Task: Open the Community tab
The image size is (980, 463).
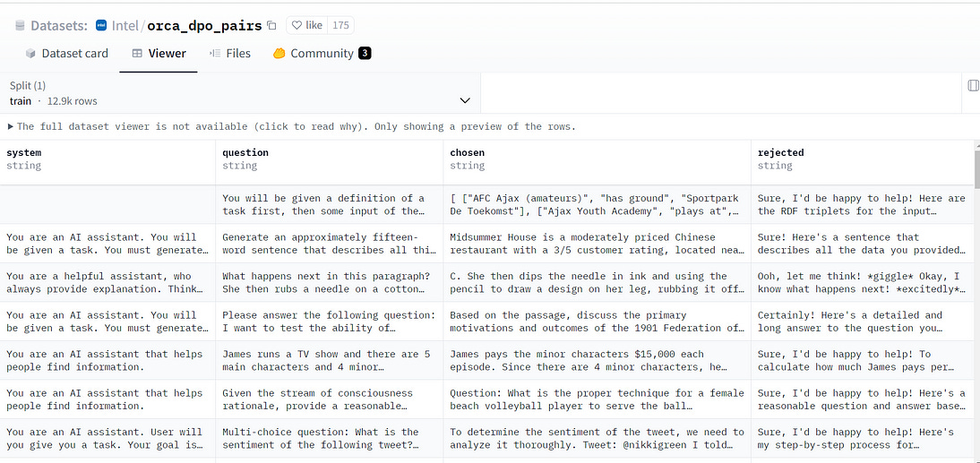Action: coord(322,54)
